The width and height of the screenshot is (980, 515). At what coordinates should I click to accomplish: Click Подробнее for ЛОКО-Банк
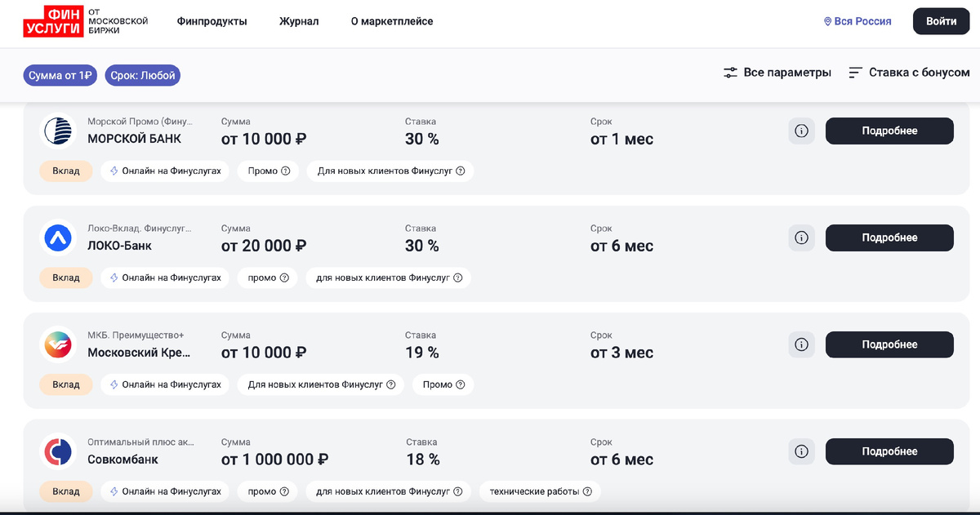889,238
